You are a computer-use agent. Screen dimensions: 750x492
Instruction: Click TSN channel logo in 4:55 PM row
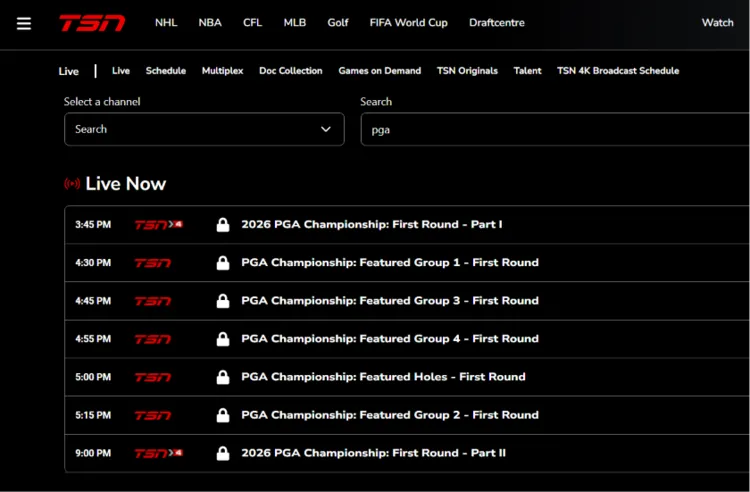153,339
